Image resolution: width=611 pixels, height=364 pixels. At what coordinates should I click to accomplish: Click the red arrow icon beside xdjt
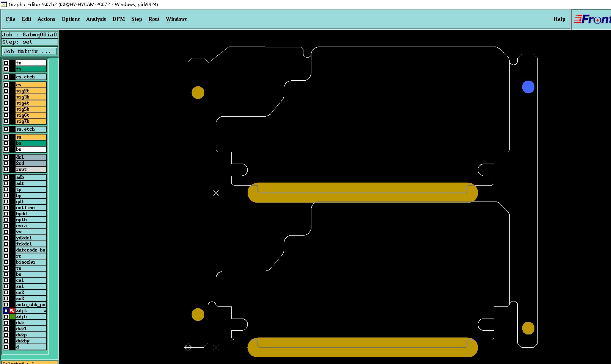(x=12, y=311)
